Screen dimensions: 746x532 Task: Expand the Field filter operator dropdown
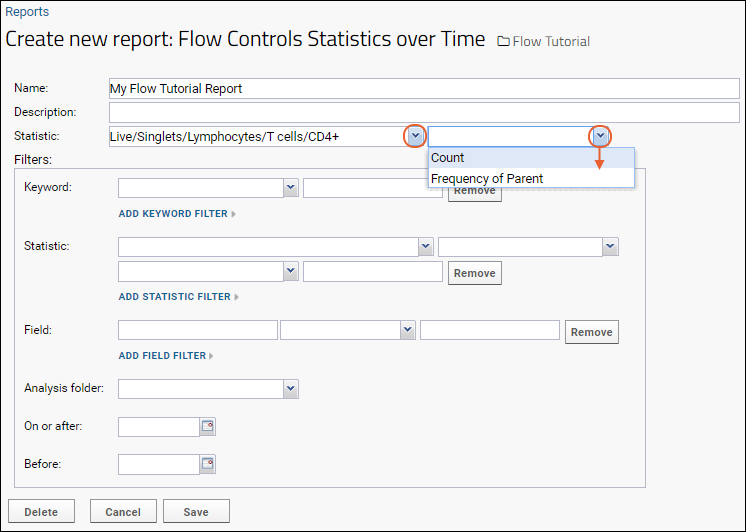407,330
